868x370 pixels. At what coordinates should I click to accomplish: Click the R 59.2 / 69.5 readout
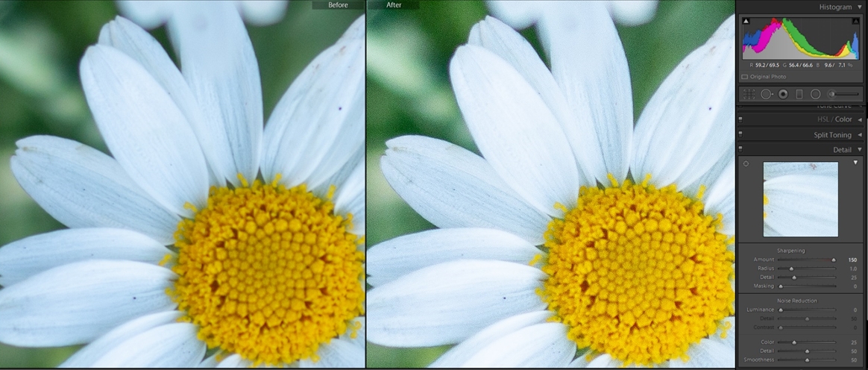tap(765, 66)
